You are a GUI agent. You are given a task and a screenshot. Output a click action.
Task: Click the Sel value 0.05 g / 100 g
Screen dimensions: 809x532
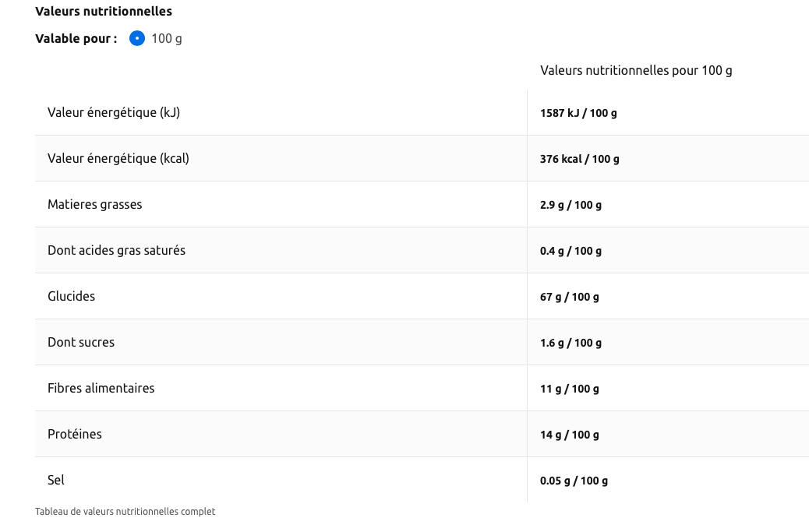(x=574, y=481)
